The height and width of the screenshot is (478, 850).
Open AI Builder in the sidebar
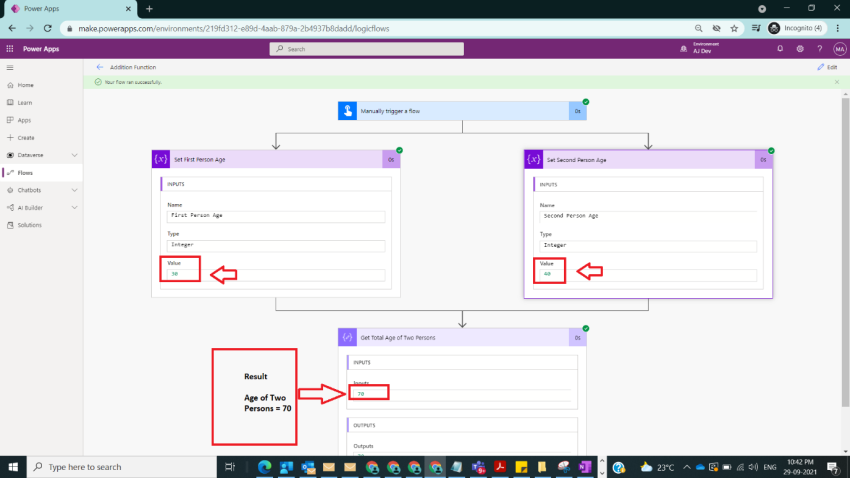pos(30,208)
